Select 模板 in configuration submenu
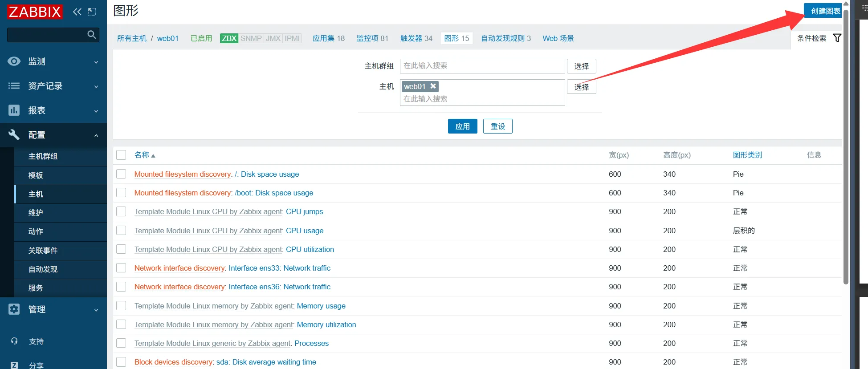868x369 pixels. pyautogui.click(x=36, y=175)
